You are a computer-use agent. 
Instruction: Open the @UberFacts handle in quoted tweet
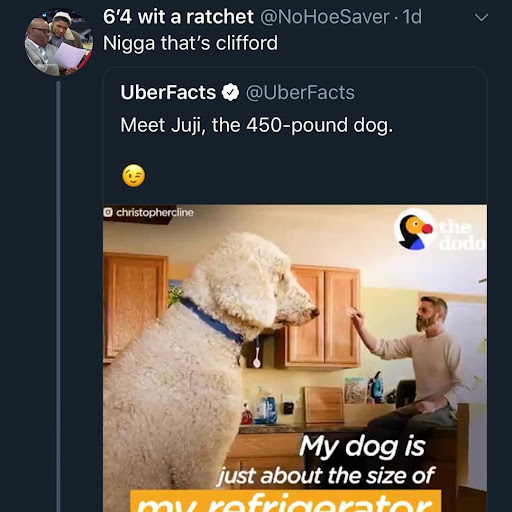coord(300,92)
